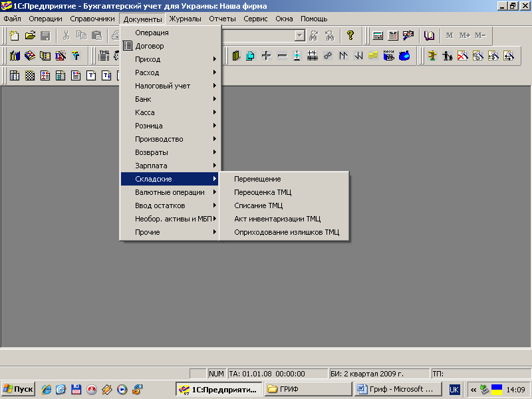Click the two people figures icon
Image resolution: width=532 pixels, height=399 pixels.
448,56
